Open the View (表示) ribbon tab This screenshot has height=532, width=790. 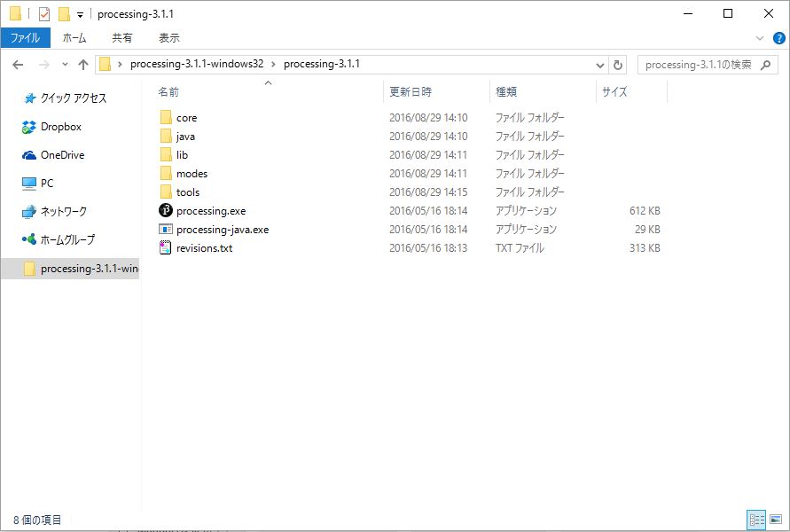pyautogui.click(x=169, y=38)
